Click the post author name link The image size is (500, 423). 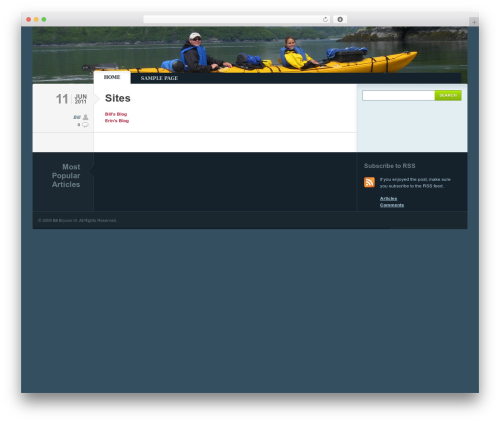point(77,117)
